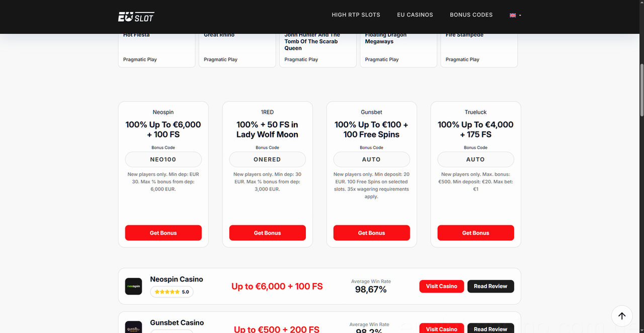Image resolution: width=644 pixels, height=333 pixels.
Task: Get the Trueluck bonus
Action: (x=476, y=233)
